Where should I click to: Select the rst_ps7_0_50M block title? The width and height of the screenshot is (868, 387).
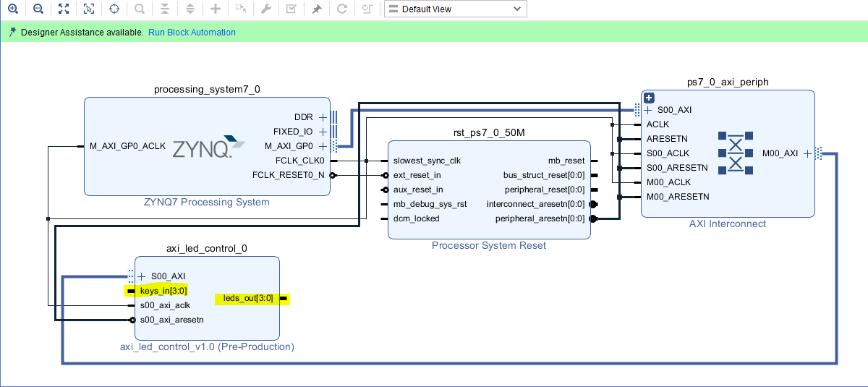(x=489, y=132)
